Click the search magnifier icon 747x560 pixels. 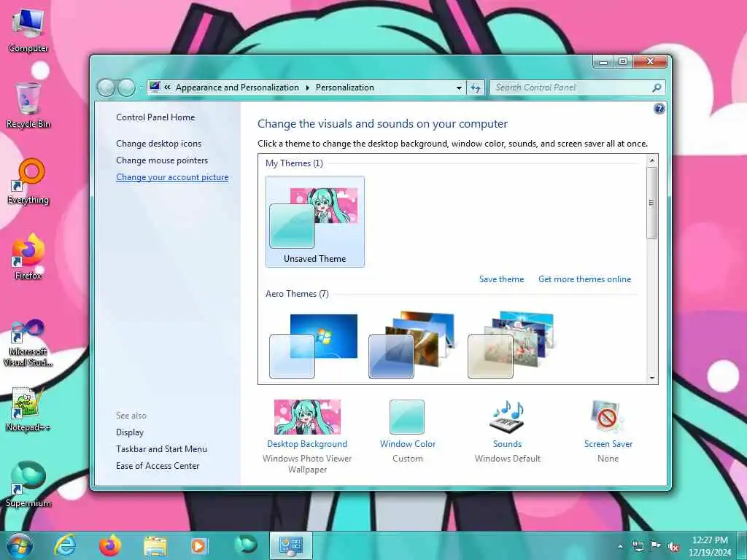657,87
